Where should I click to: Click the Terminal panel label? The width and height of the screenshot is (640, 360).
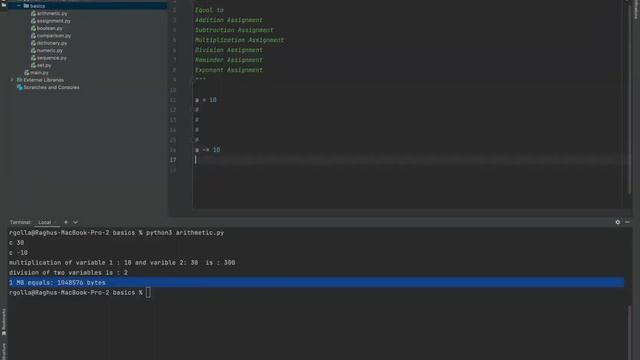pyautogui.click(x=20, y=222)
